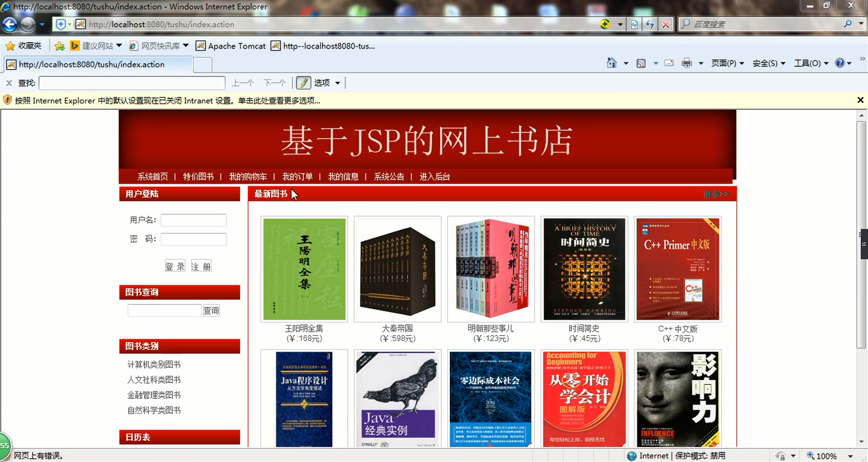Open the 页面(P) menu
The height and width of the screenshot is (462, 868).
pyautogui.click(x=727, y=63)
